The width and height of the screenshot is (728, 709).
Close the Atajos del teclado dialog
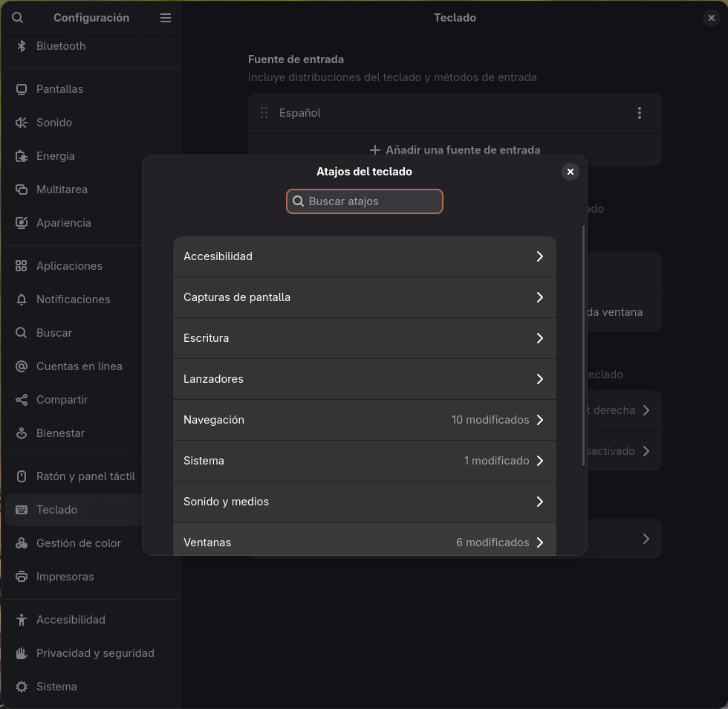click(x=571, y=172)
